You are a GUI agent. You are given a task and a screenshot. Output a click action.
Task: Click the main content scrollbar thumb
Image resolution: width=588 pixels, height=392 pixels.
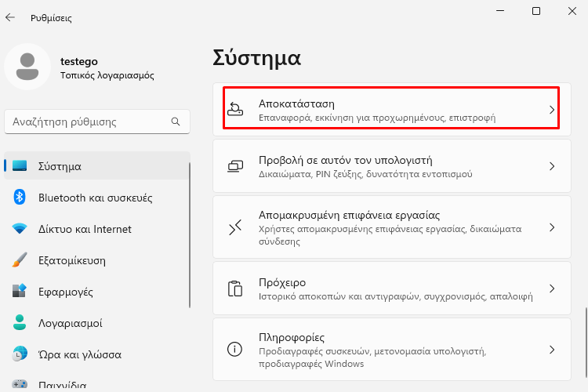(586, 343)
